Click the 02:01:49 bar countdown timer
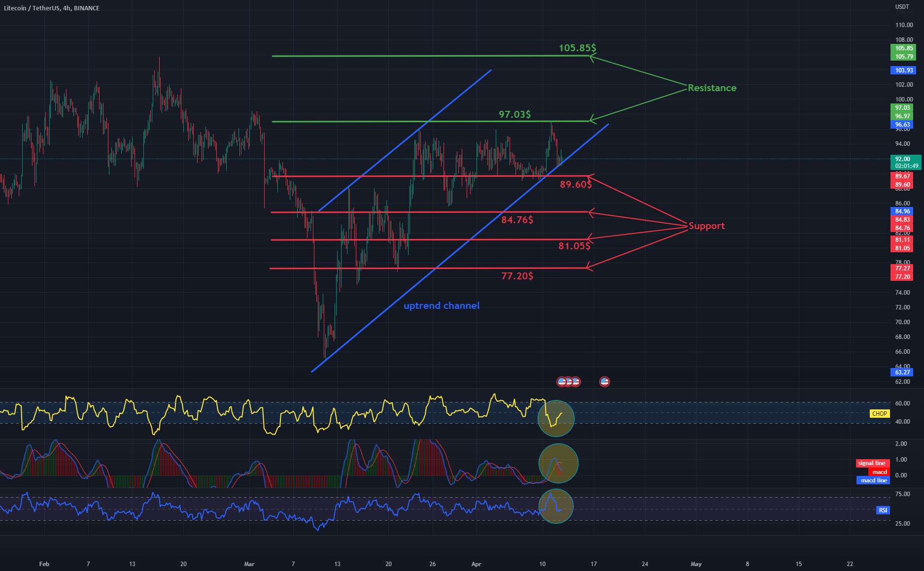Viewport: 924px width, 571px height. (906, 166)
